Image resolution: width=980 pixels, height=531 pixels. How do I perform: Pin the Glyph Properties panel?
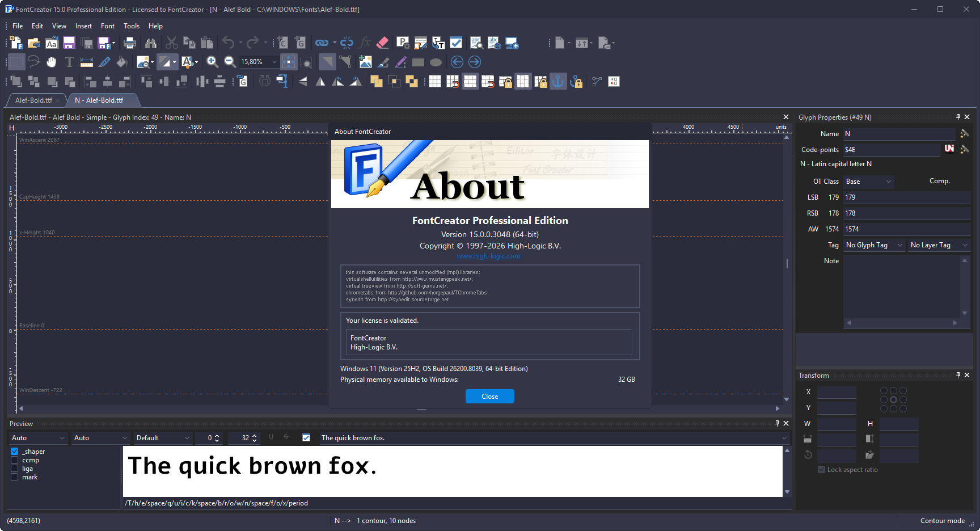click(958, 117)
